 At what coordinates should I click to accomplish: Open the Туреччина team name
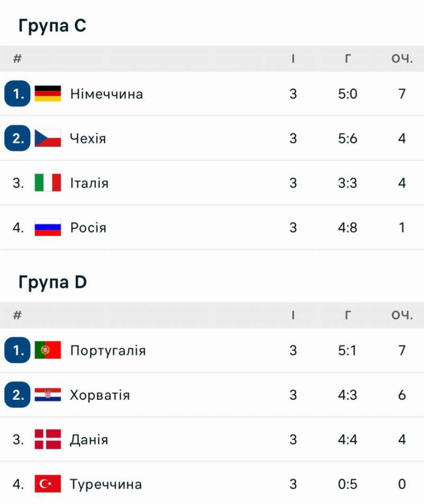106,484
